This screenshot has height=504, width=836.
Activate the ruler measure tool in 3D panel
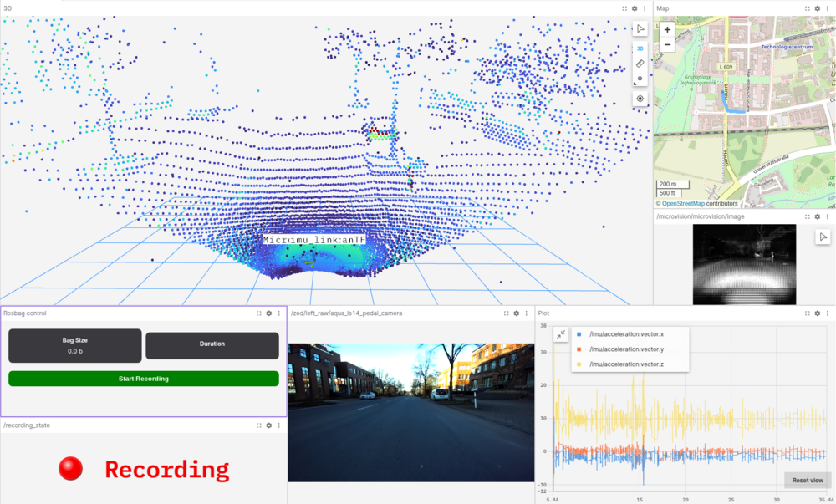[x=640, y=64]
